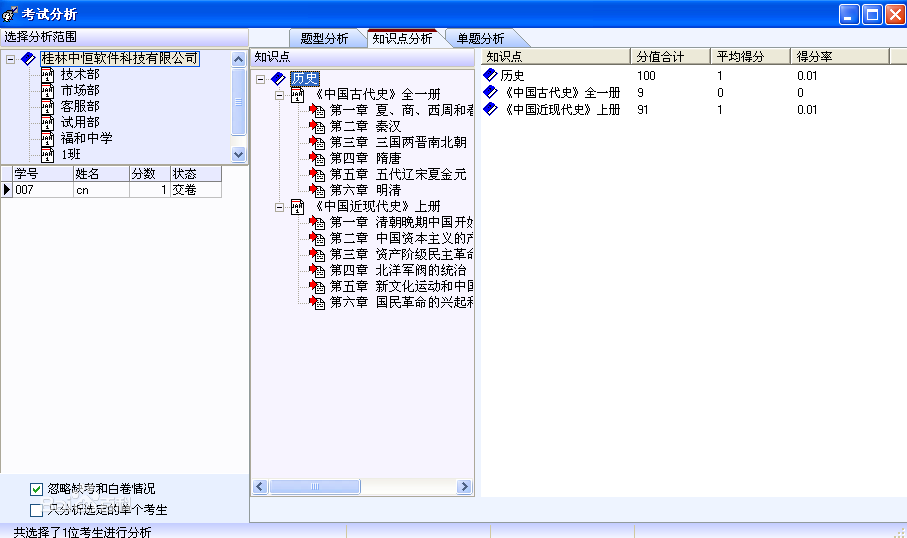This screenshot has width=907, height=538.
Task: Click the 交卷 status cell
Action: pos(196,190)
